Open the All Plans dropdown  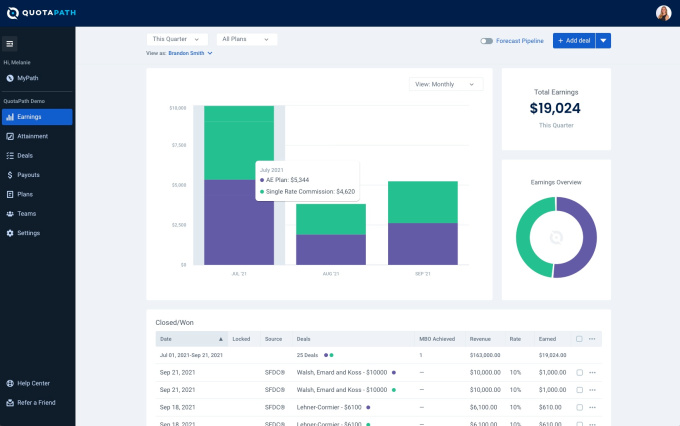(246, 40)
